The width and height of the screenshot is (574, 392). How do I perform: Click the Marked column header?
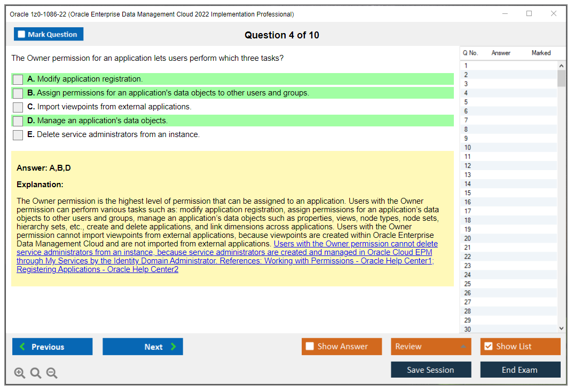(x=541, y=53)
